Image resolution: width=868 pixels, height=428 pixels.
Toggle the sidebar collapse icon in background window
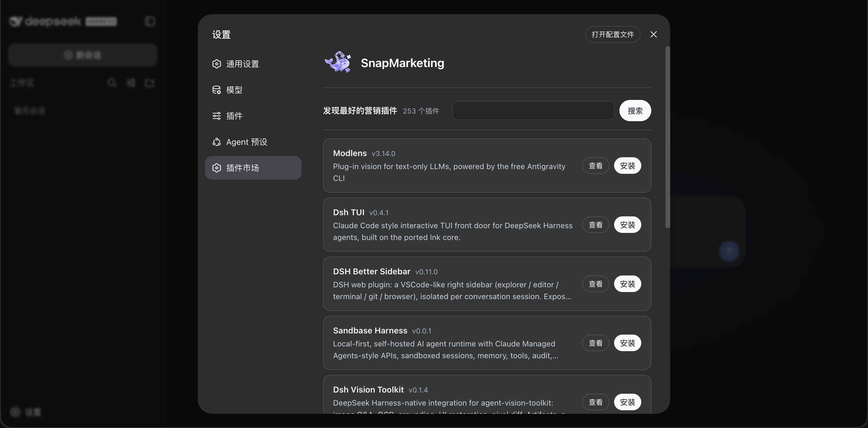click(x=150, y=21)
